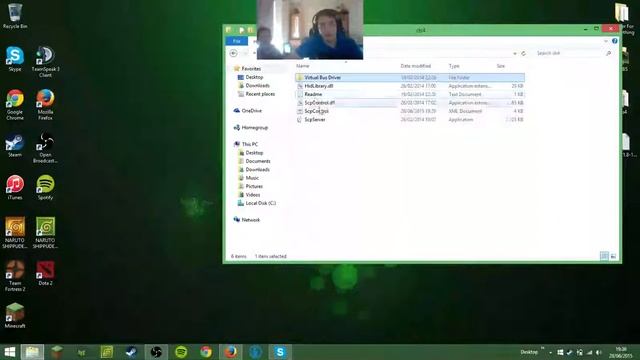Select the ScpControl.dll file
The width and height of the screenshot is (640, 360).
click(x=410, y=103)
